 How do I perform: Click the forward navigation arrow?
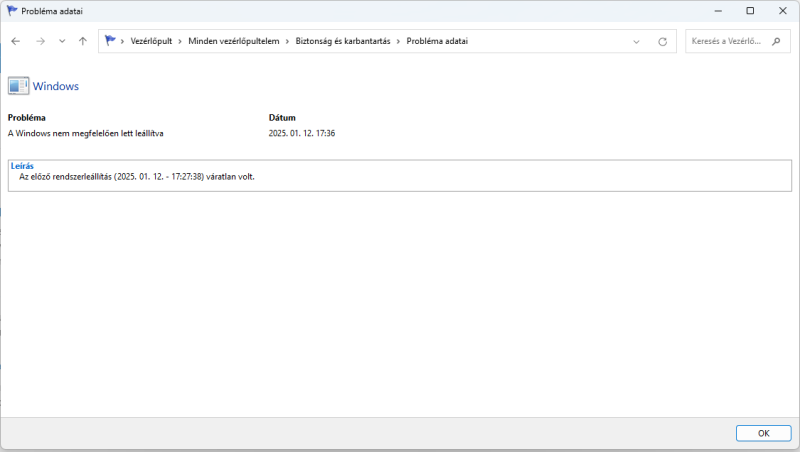(x=40, y=41)
